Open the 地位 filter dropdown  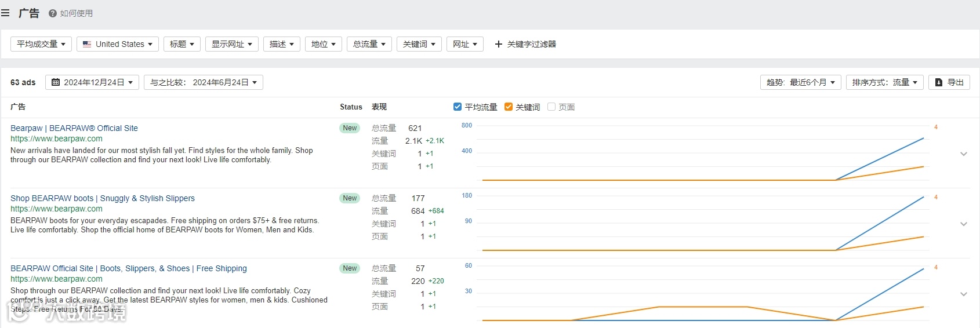click(324, 44)
